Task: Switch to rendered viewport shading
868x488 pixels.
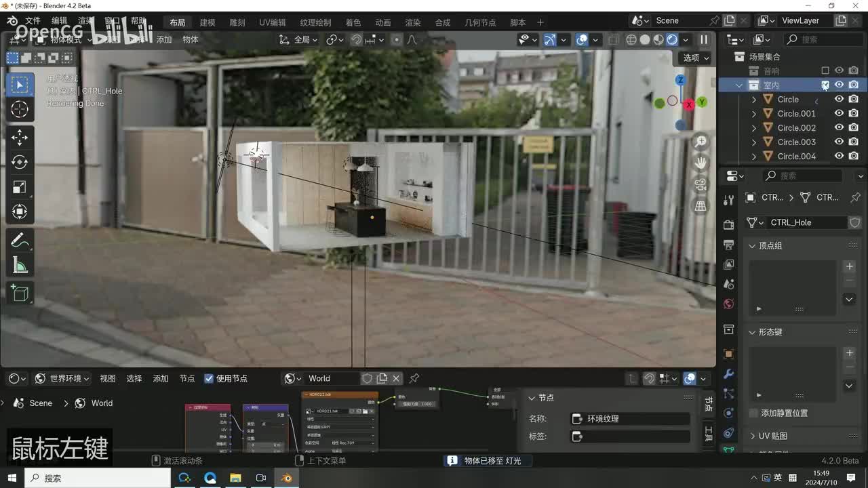Action: (x=672, y=39)
